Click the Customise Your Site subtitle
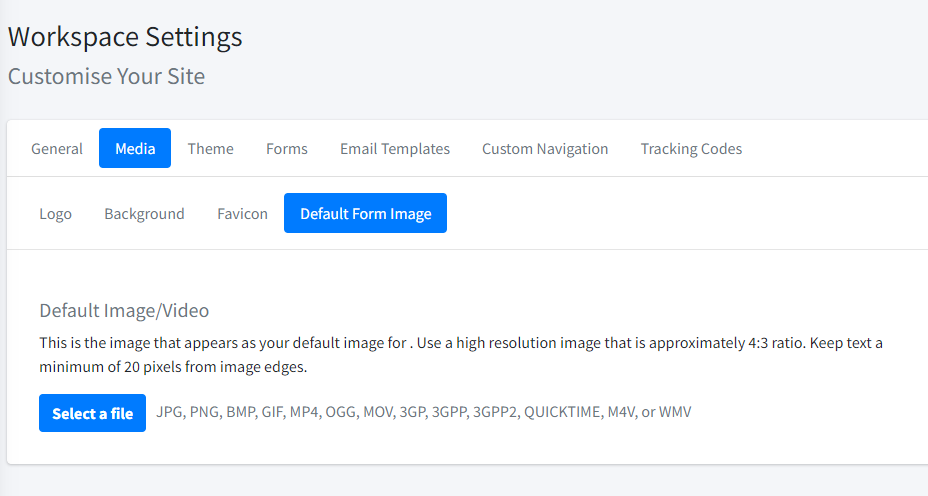 107,76
